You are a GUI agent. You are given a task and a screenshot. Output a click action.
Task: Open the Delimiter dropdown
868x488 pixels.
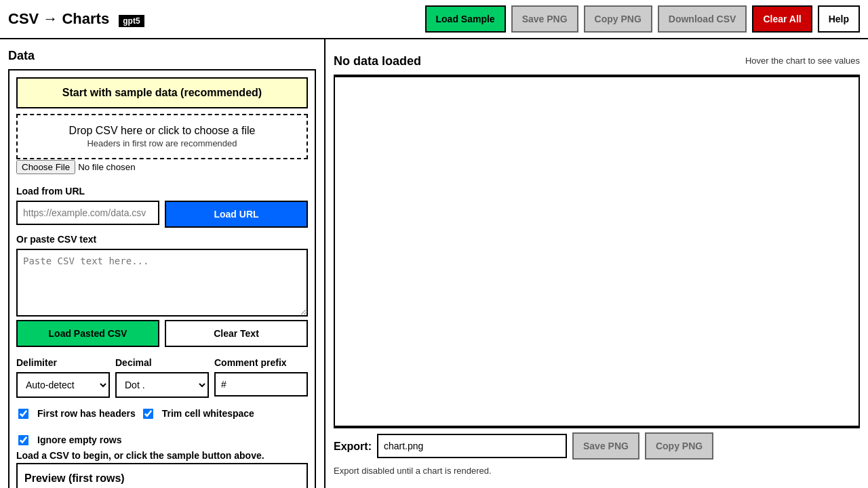63,385
